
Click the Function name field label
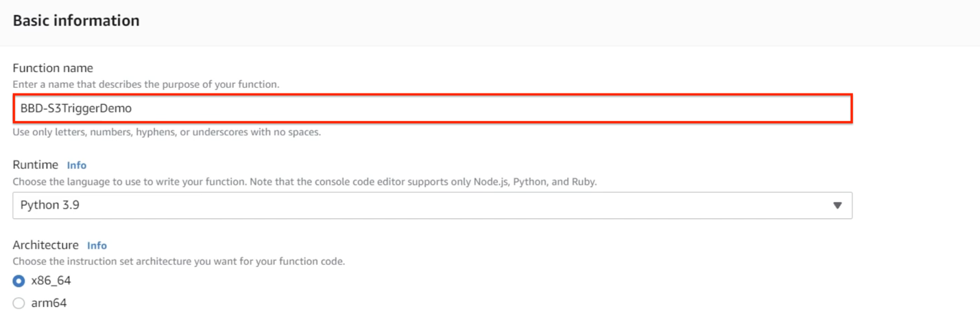pos(53,68)
